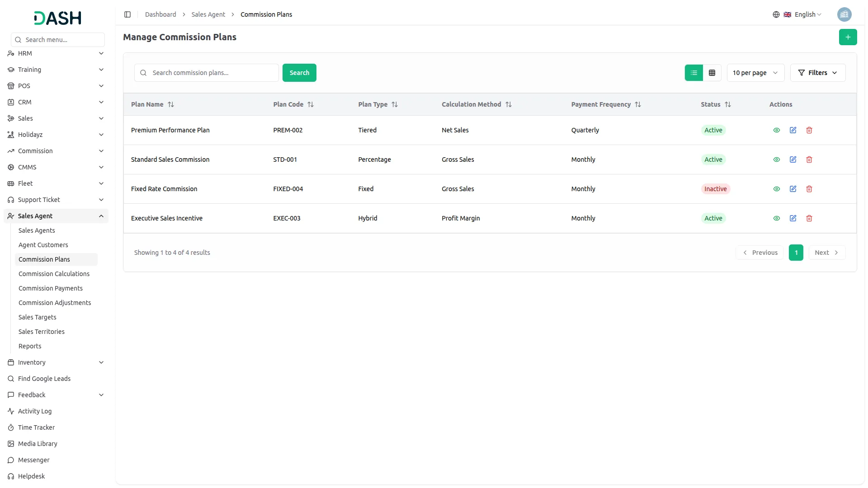Screen dimensions: 868x488
Task: Focus the Search commission plans field
Action: point(206,73)
